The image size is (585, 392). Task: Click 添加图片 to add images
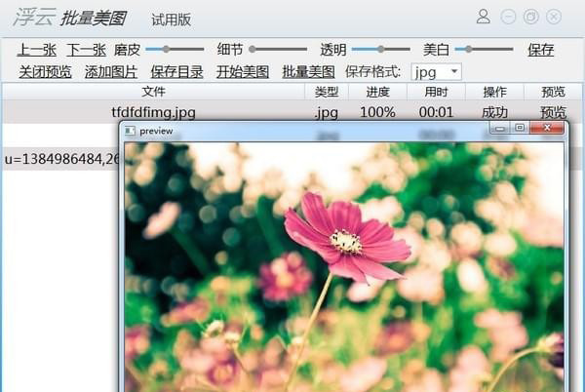coord(111,71)
